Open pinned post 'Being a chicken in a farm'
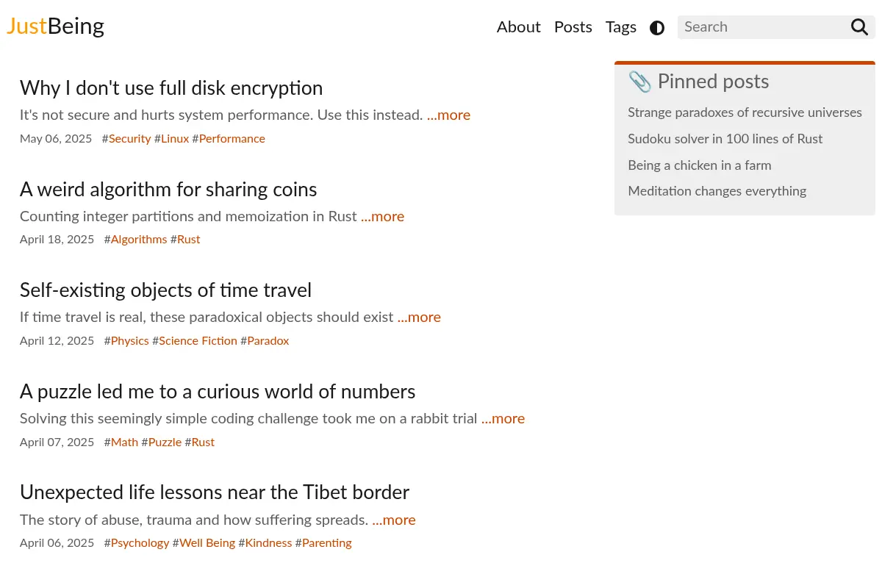Screen dimensions: 882x588 point(699,165)
